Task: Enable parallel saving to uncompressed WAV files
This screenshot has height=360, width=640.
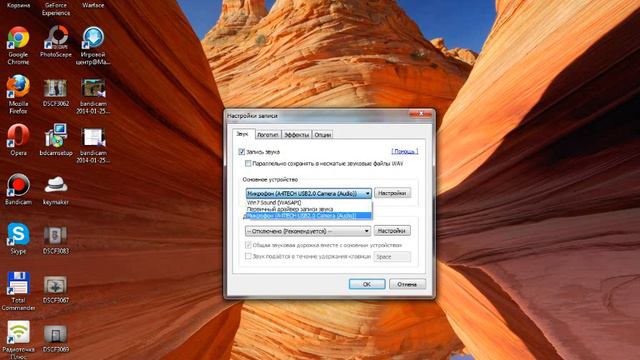Action: (248, 164)
